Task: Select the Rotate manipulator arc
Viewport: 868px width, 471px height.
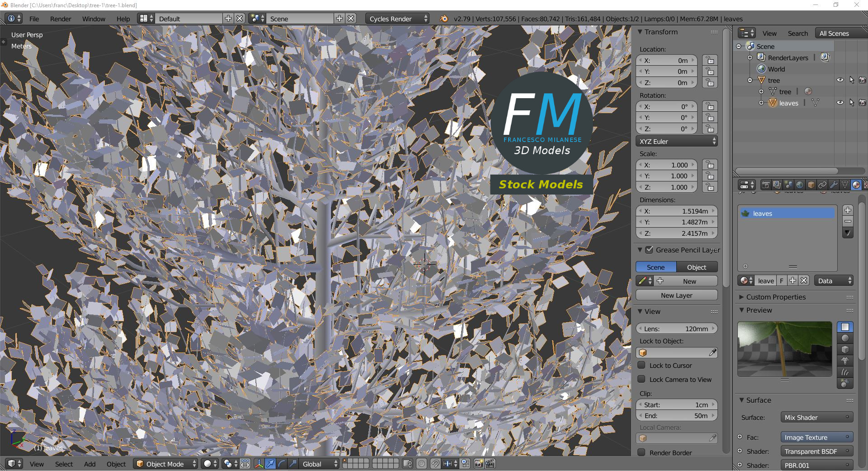Action: (x=282, y=464)
